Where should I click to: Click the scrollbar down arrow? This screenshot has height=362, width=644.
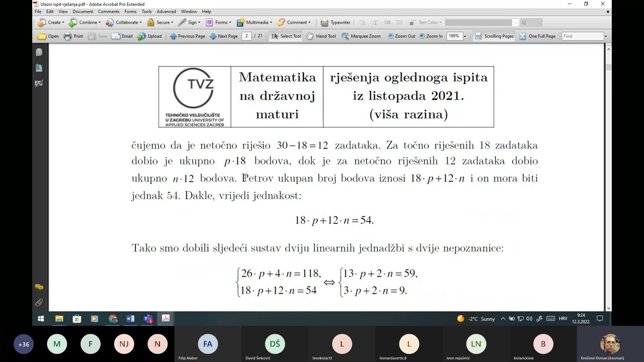click(x=608, y=308)
